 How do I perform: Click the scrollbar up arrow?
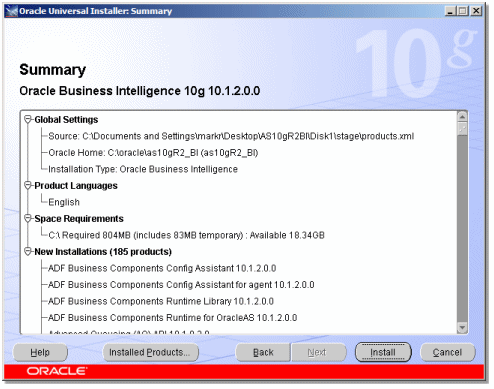click(x=462, y=117)
